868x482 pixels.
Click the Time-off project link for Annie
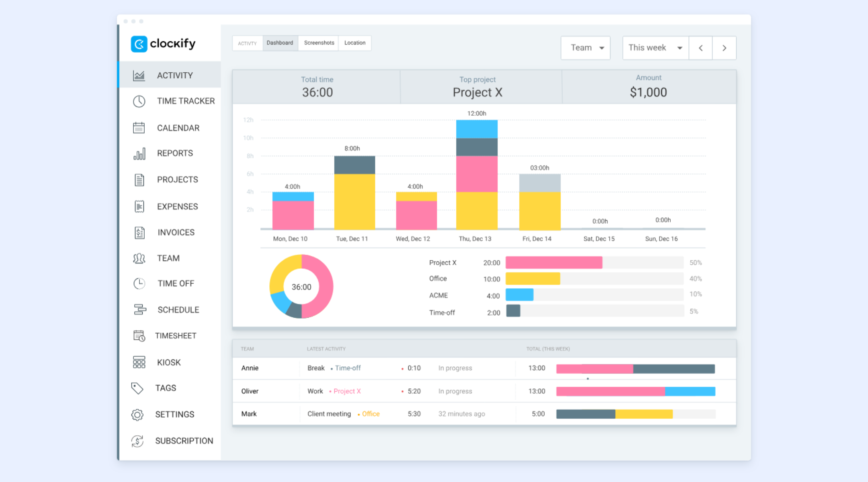pyautogui.click(x=348, y=368)
